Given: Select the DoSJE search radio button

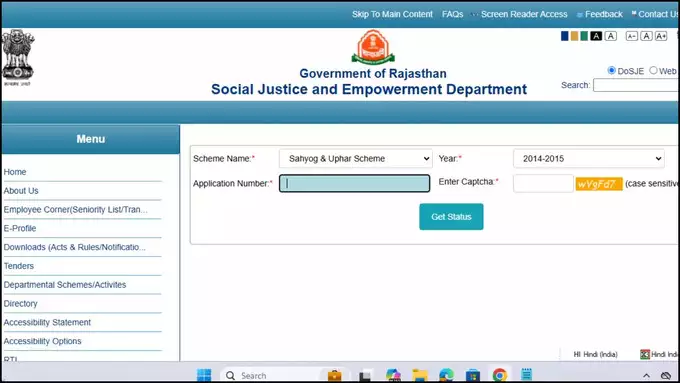Looking at the screenshot, I should (x=611, y=70).
